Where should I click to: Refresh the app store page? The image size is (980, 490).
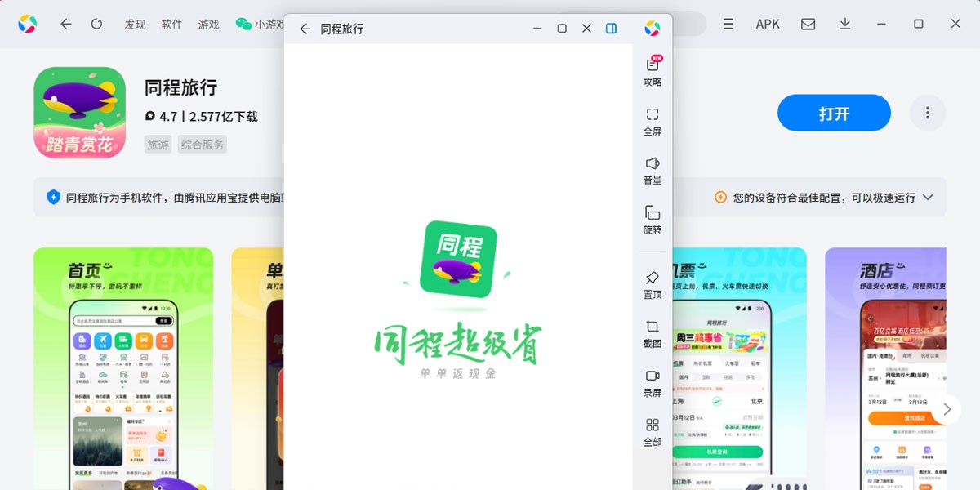pyautogui.click(x=96, y=24)
